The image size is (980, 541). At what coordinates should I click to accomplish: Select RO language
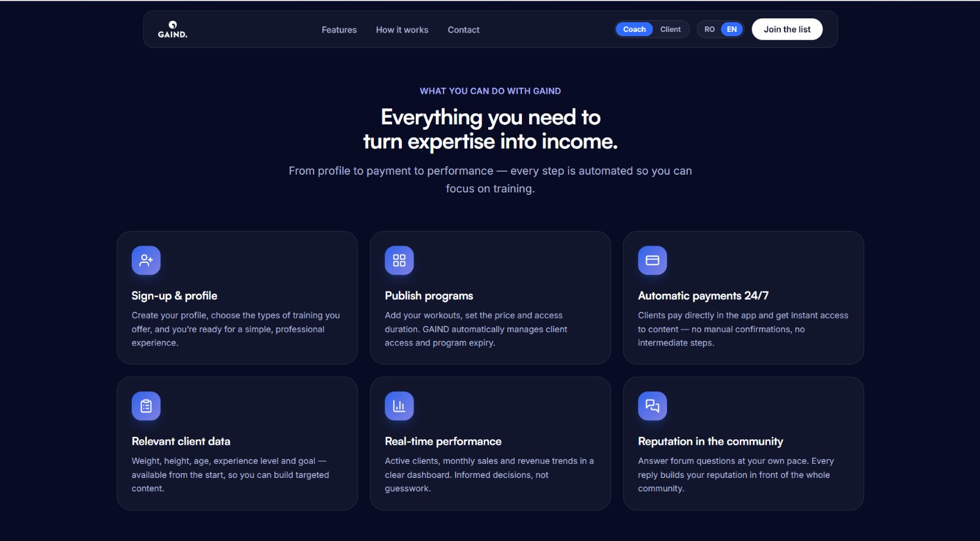[x=709, y=29]
